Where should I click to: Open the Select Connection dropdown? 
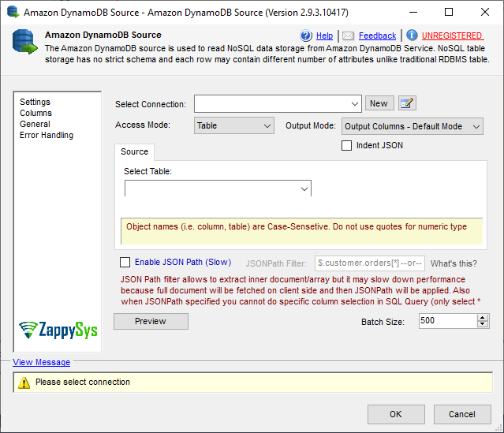[356, 103]
